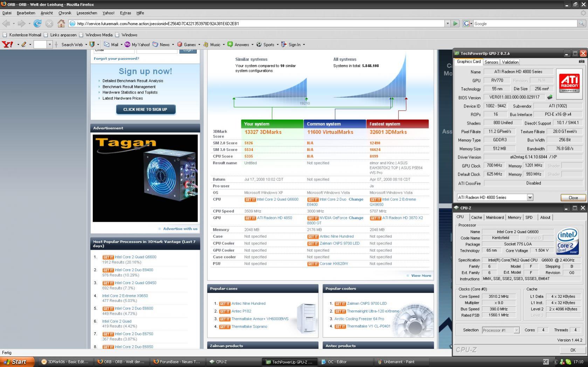Click the green Go arrow beside the address bar
The image size is (588, 367).
click(455, 23)
